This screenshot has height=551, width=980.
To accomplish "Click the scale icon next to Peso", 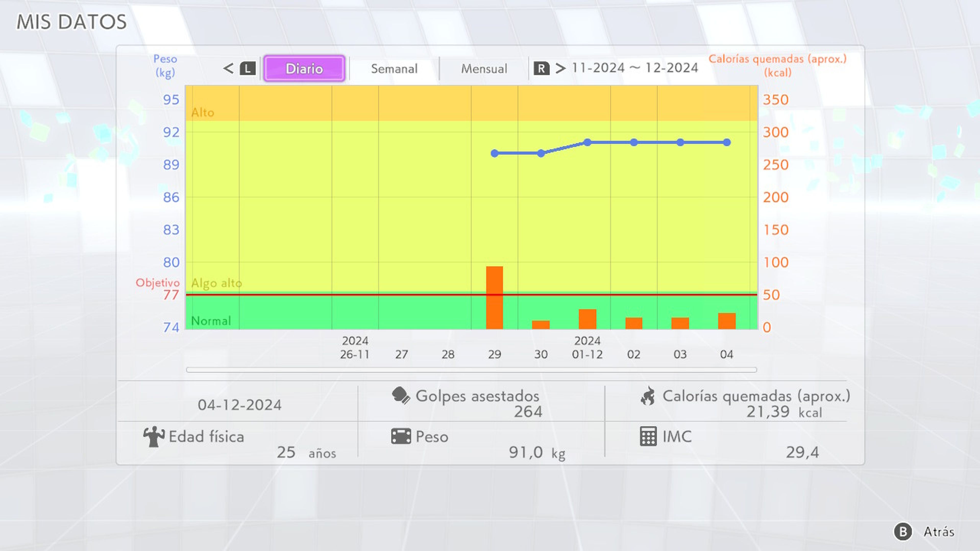I will pyautogui.click(x=401, y=436).
